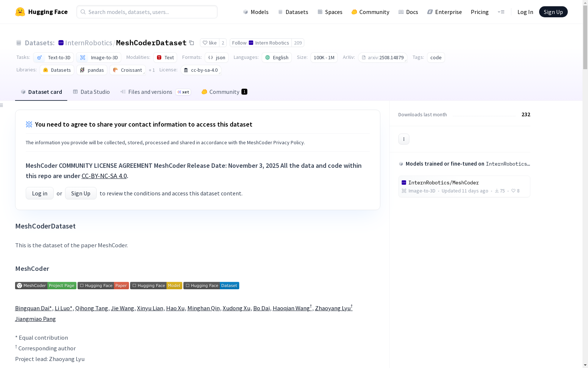The width and height of the screenshot is (588, 368).
Task: Open author link Bingquan Dai
Action: tap(33, 308)
